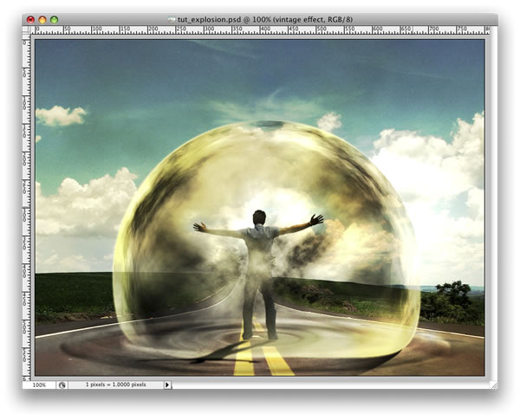
Task: Close the tut_explosion.psd window with red button
Action: (x=30, y=20)
